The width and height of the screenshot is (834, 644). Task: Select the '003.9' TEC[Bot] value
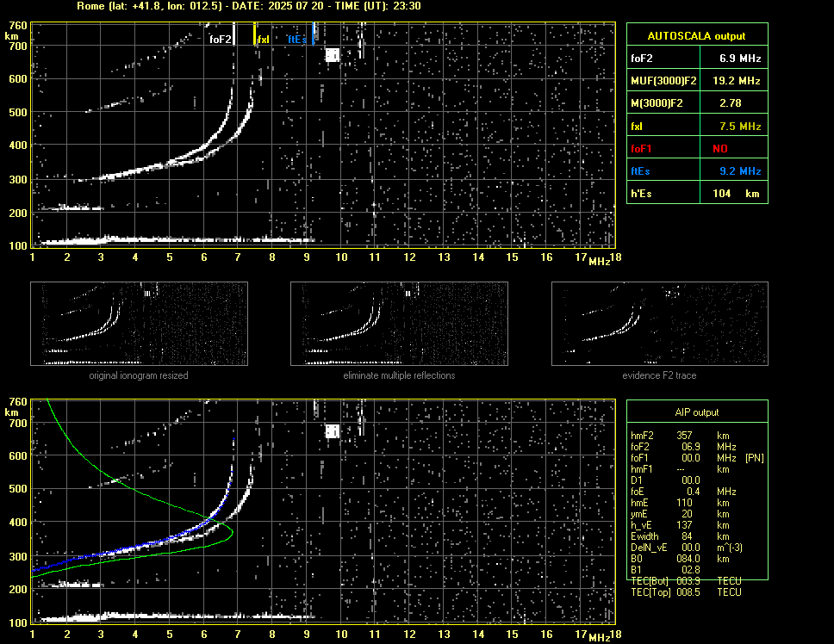click(x=688, y=581)
